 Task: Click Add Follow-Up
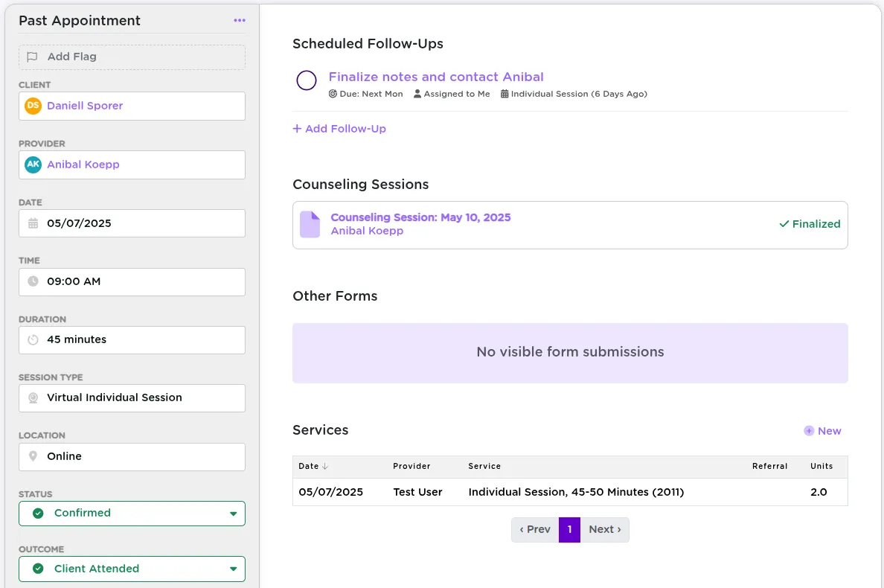(x=339, y=128)
